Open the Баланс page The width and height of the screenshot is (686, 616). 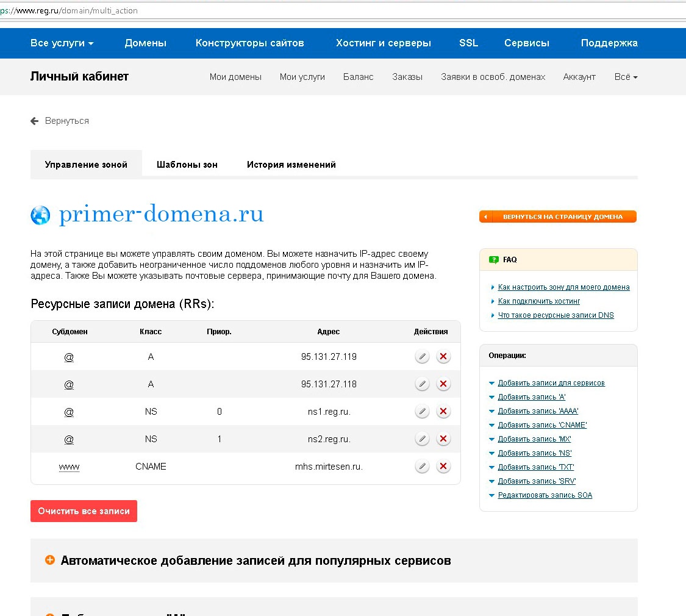tap(359, 77)
